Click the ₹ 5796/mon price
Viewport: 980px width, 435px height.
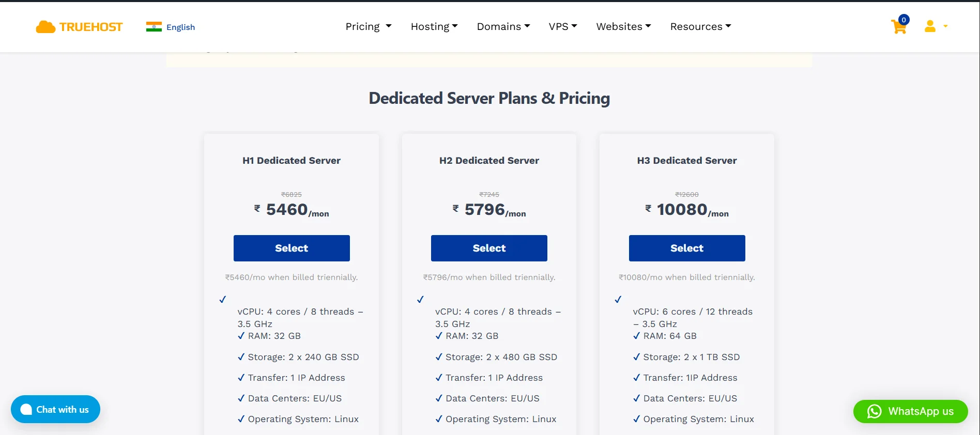pyautogui.click(x=489, y=210)
